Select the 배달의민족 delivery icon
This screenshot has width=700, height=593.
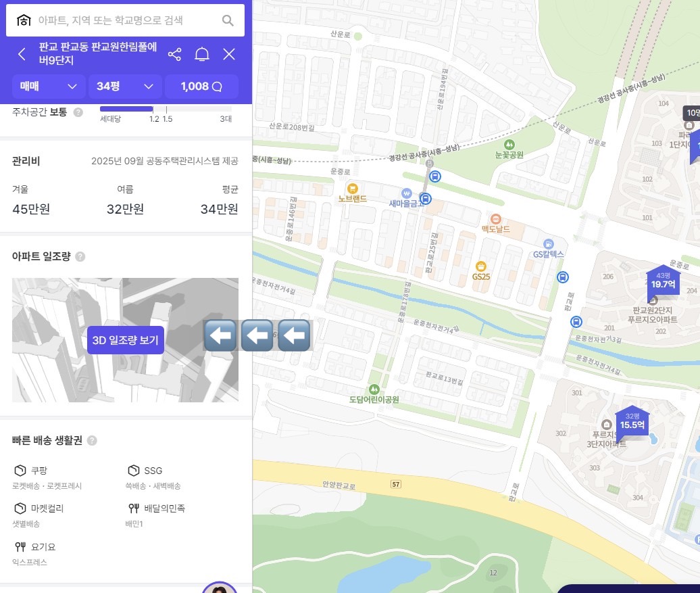pyautogui.click(x=132, y=509)
